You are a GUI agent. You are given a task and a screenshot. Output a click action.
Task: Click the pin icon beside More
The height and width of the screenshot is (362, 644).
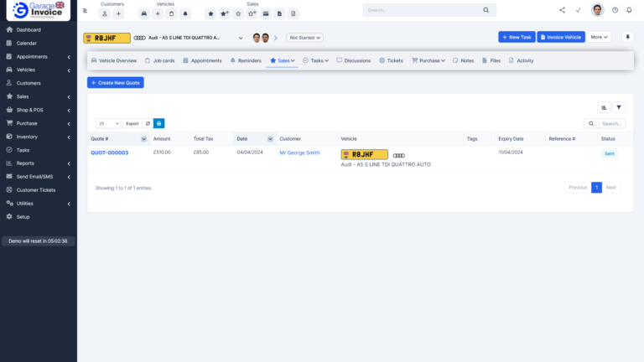click(x=627, y=38)
